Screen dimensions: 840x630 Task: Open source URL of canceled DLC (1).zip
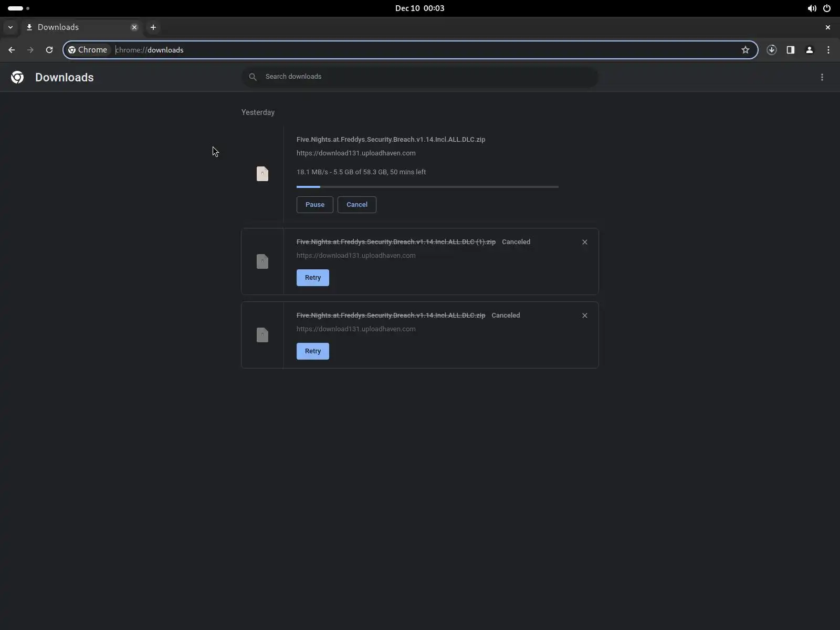(356, 256)
